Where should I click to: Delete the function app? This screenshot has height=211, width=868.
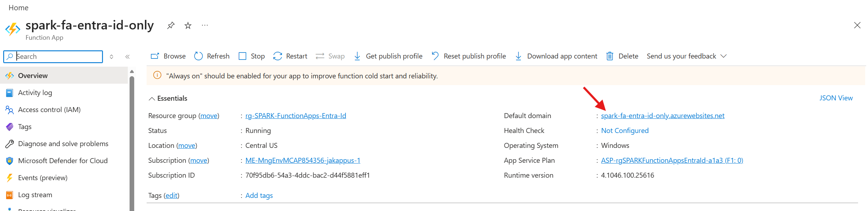[x=622, y=56]
